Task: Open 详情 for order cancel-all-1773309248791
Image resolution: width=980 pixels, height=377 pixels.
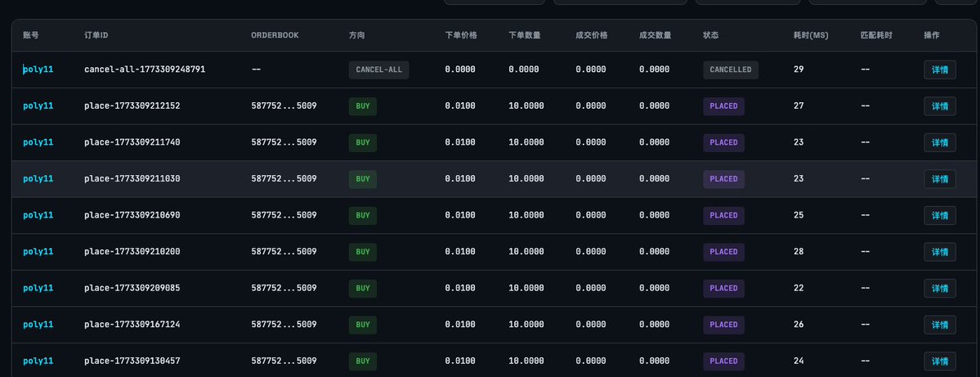Action: coord(939,70)
